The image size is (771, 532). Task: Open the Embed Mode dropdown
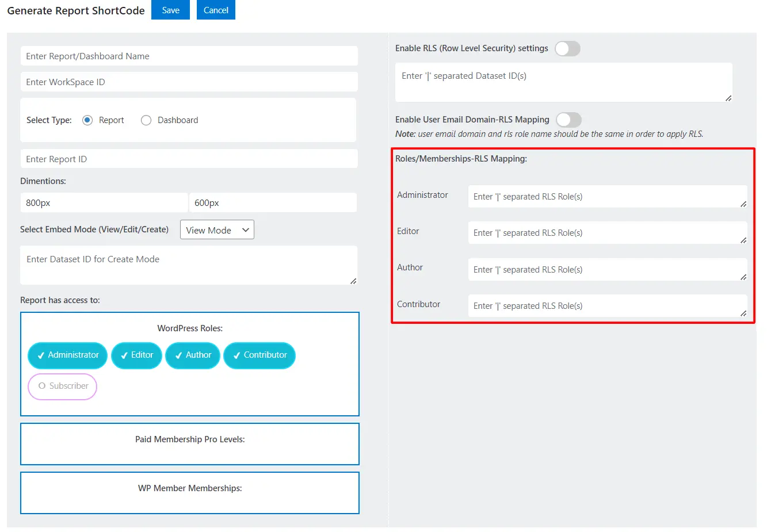[217, 229]
